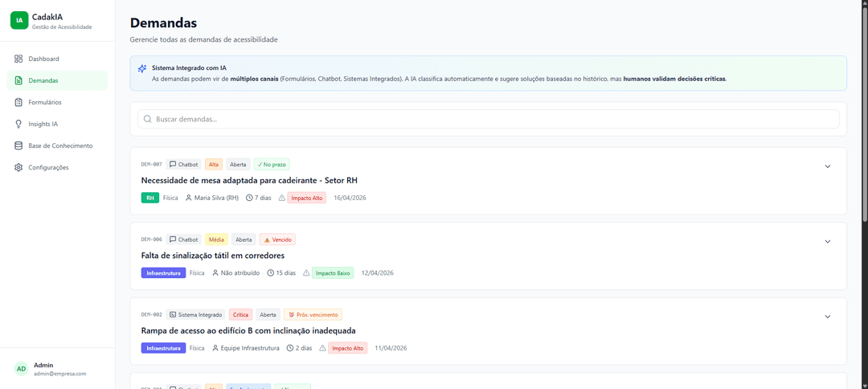Click the Vencido status badge
The height and width of the screenshot is (389, 868).
pyautogui.click(x=277, y=240)
